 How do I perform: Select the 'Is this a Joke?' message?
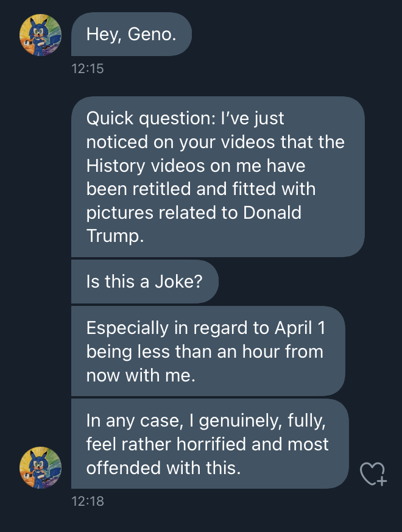click(x=145, y=282)
